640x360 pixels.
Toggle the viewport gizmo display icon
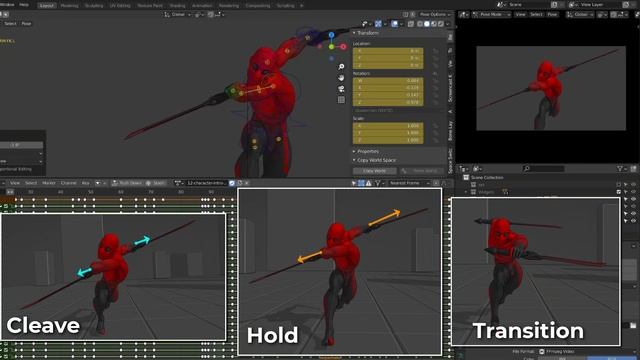[x=378, y=24]
